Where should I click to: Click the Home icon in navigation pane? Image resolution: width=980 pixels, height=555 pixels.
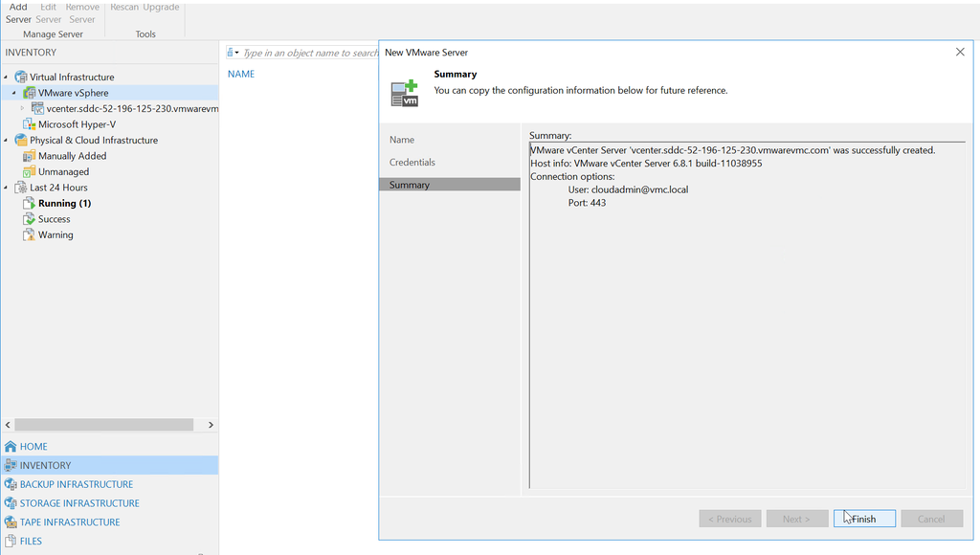point(11,446)
